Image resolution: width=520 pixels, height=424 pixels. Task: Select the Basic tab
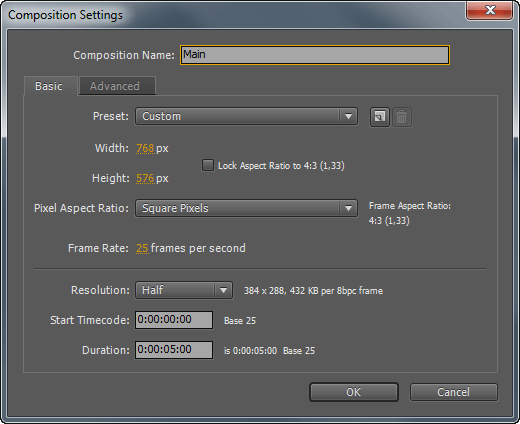pyautogui.click(x=51, y=86)
